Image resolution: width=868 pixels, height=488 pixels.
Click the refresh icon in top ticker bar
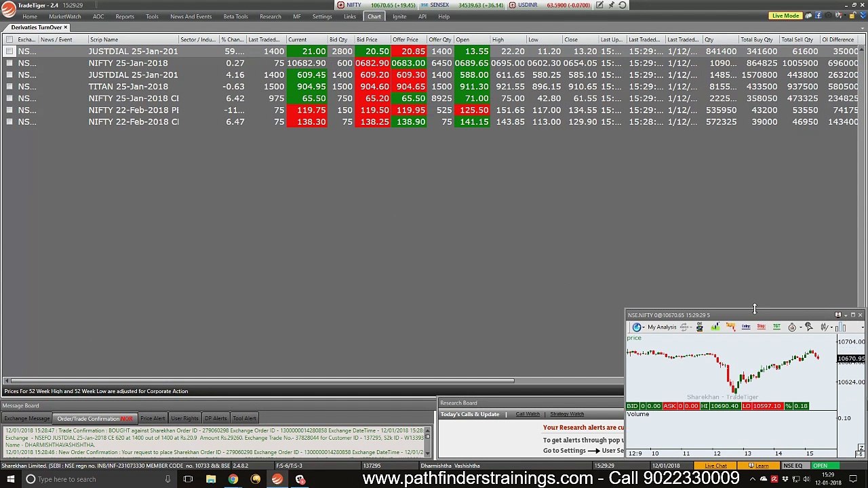click(622, 5)
